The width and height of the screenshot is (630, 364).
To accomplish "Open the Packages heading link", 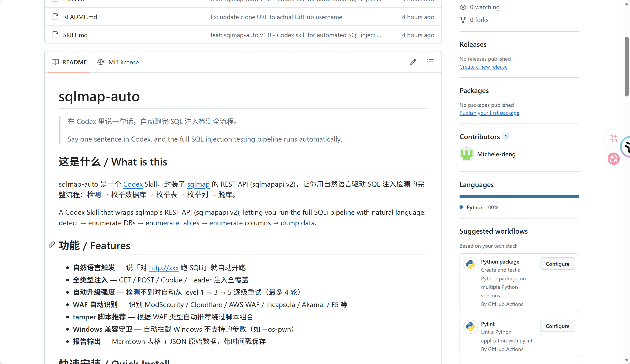I will click(x=474, y=90).
